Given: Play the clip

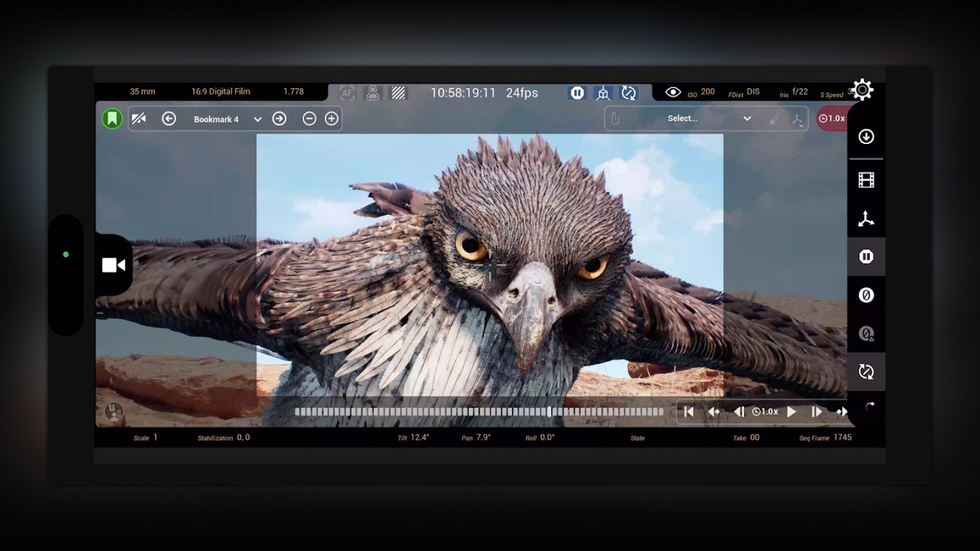Looking at the screenshot, I should click(792, 412).
